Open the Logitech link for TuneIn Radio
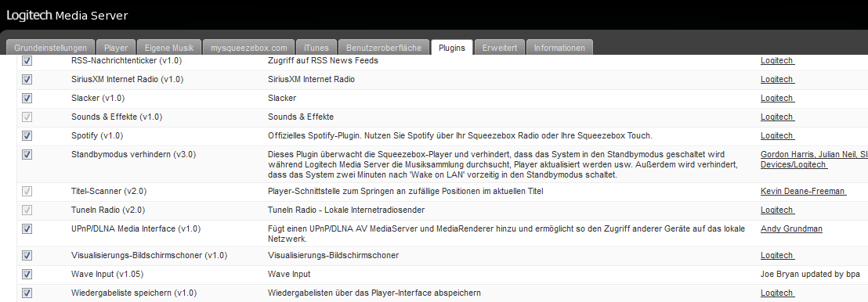868x302 pixels. pos(777,210)
